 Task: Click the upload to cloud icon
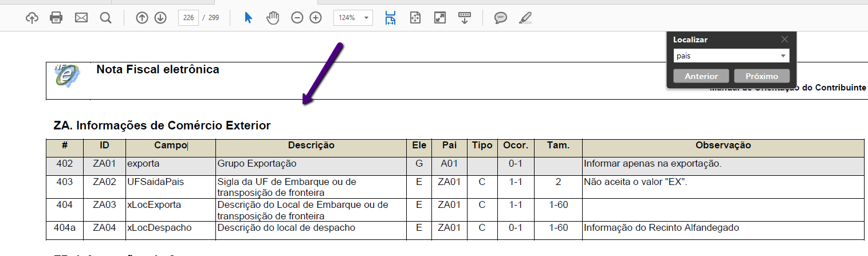coord(32,18)
